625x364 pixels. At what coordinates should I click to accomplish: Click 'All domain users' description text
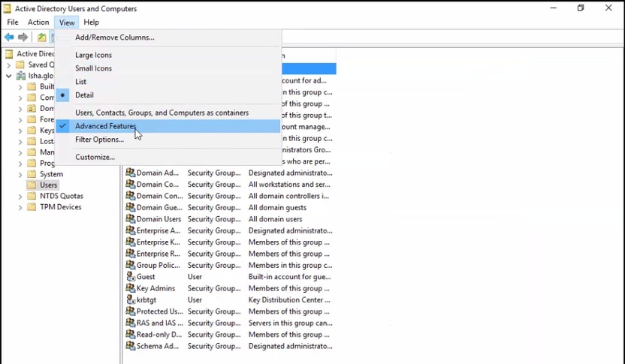pos(276,219)
